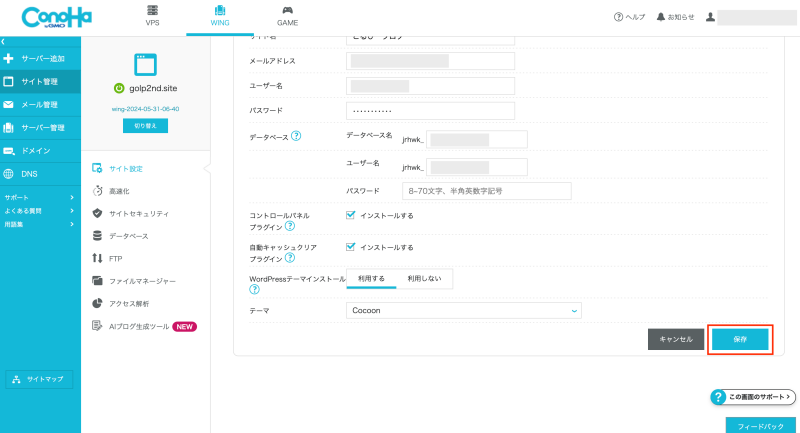The width and height of the screenshot is (800, 433).
Task: Click the database パスワード input field
Action: click(486, 190)
